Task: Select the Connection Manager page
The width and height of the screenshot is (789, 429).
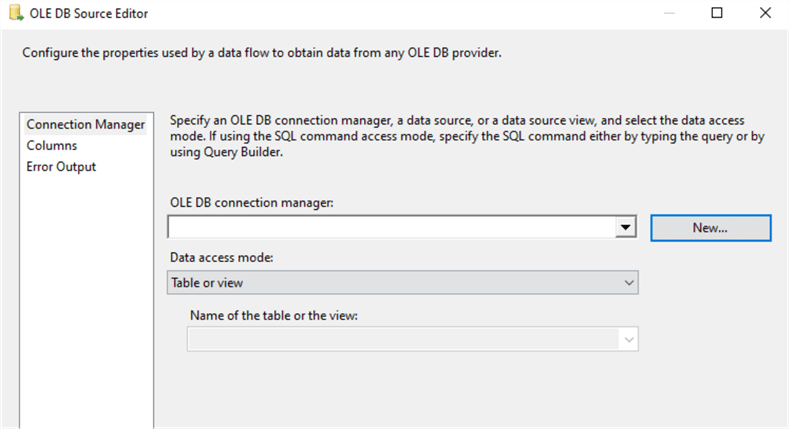Action: click(86, 125)
